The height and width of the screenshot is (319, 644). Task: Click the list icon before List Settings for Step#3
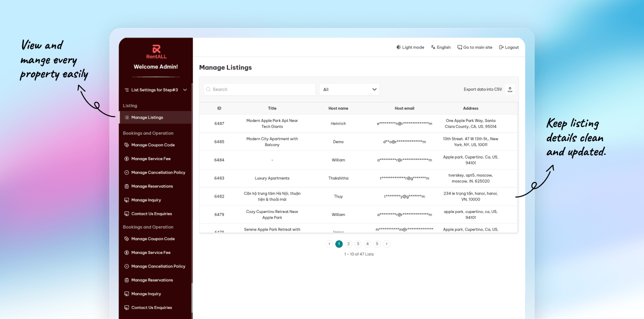126,90
